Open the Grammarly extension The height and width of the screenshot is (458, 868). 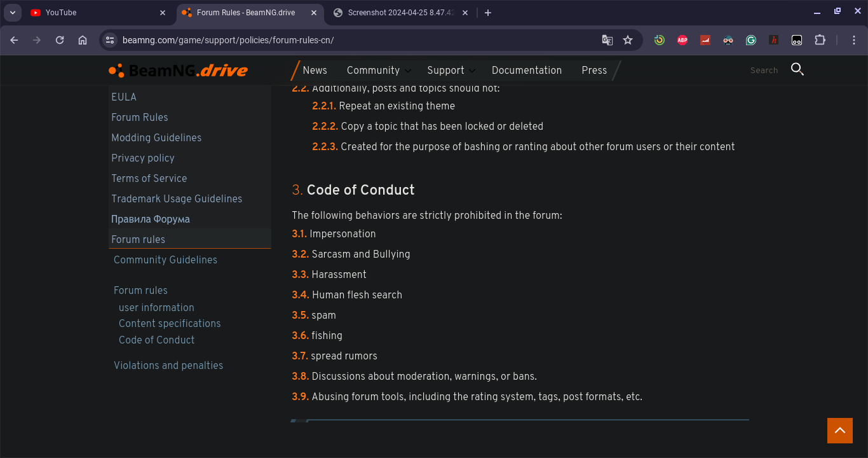tap(751, 40)
